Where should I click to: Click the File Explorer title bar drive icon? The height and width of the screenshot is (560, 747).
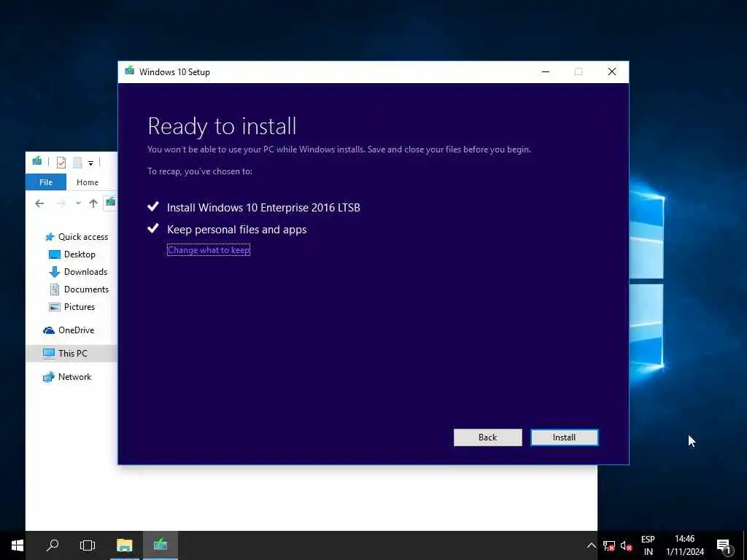36,161
